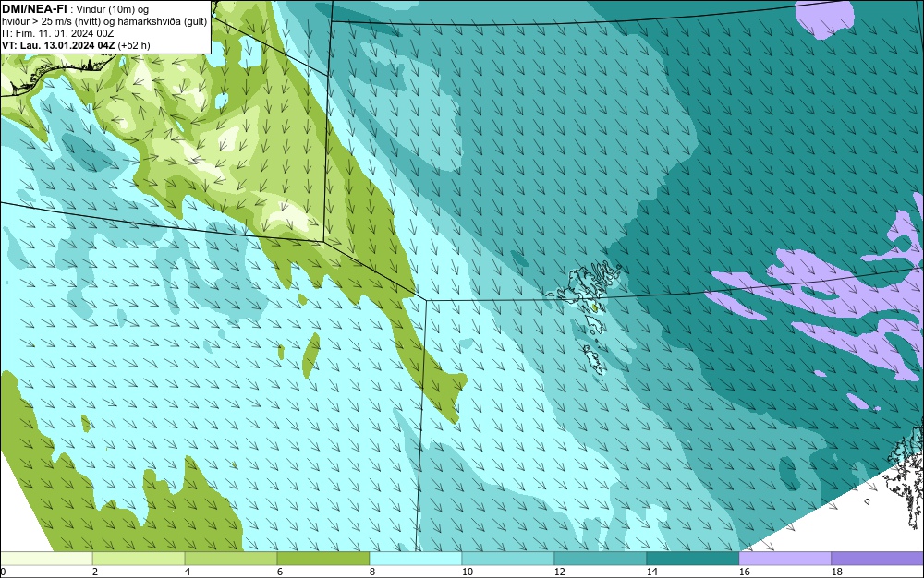Image resolution: width=924 pixels, height=578 pixels.
Task: Click the 'IT: Fim. 11. 01. 2024 00Z' line
Action: (x=57, y=33)
